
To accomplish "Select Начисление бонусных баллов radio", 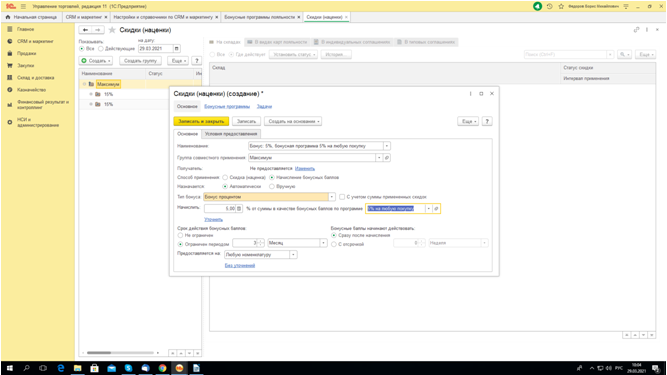I will coord(272,177).
